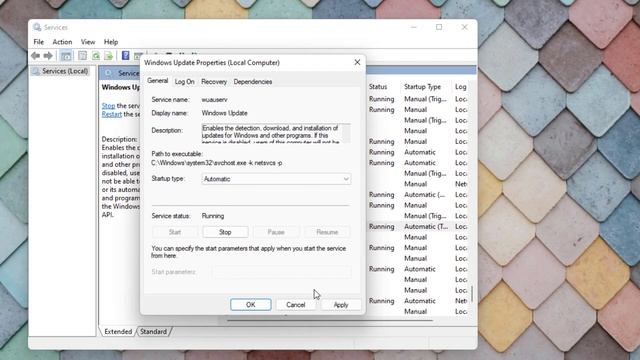The height and width of the screenshot is (360, 640).
Task: Click the Stop the service link
Action: pyautogui.click(x=108, y=106)
